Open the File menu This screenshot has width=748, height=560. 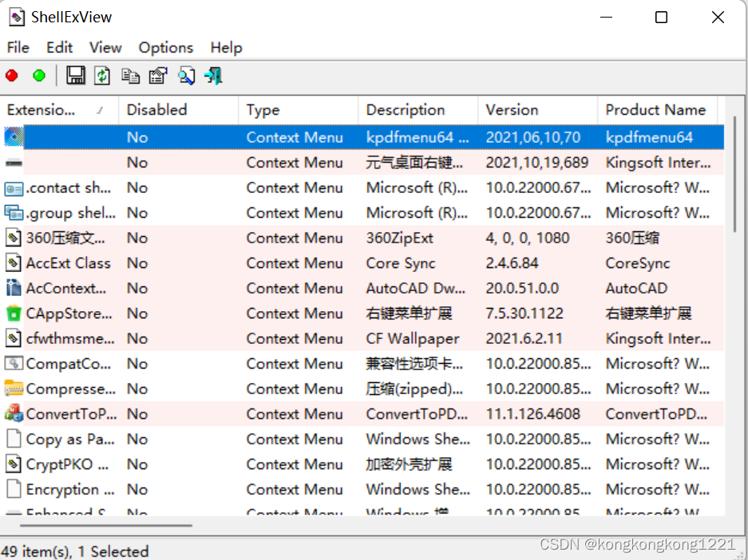pos(18,48)
